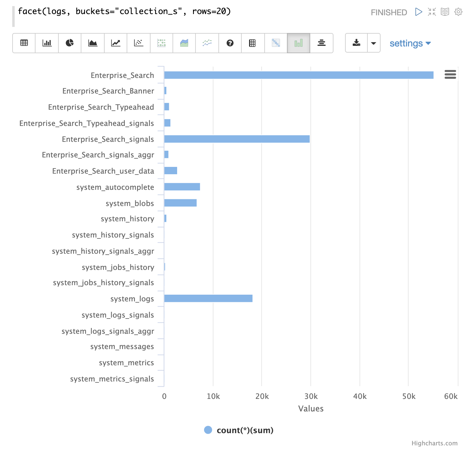Switch to table view
The image size is (476, 453).
24,43
